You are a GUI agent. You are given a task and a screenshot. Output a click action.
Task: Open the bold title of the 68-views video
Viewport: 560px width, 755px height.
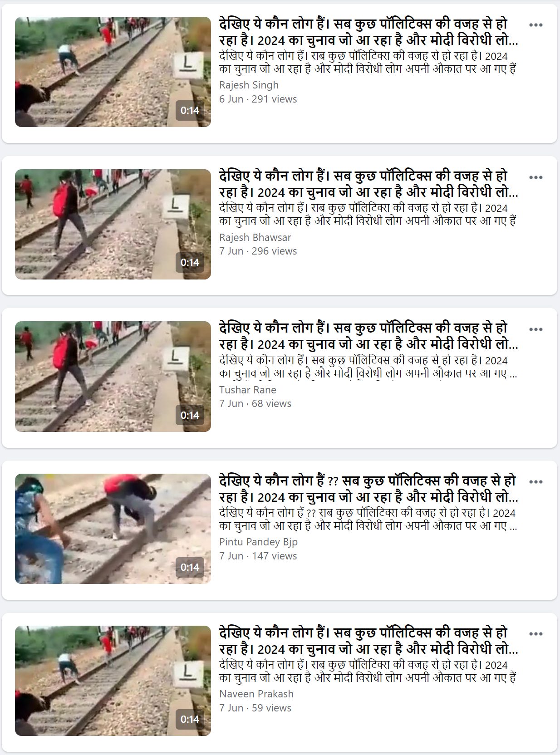click(x=368, y=336)
